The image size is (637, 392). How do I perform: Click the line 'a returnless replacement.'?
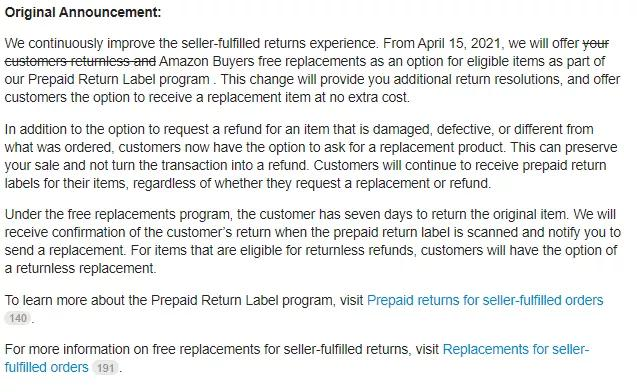click(x=80, y=268)
